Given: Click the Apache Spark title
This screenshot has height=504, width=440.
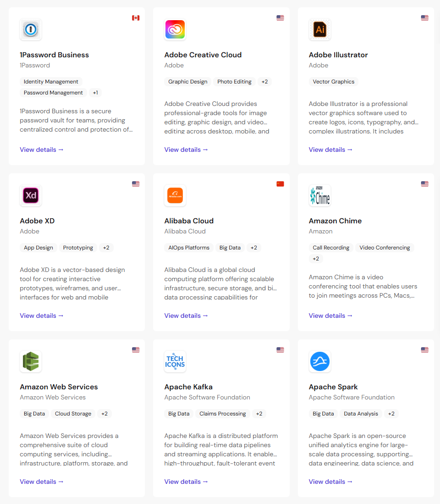Looking at the screenshot, I should 333,387.
